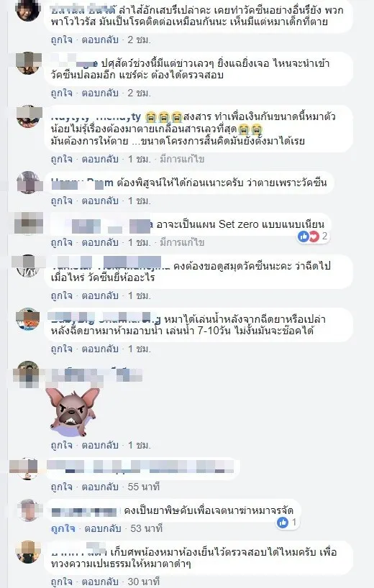374x588 pixels.
Task: Reply to last comment about keeping the body
Action: click(100, 582)
